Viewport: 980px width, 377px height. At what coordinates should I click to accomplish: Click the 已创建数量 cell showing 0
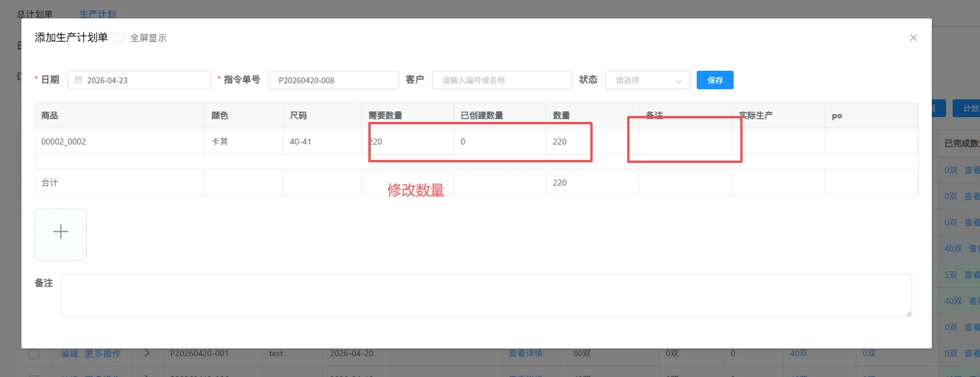(499, 142)
